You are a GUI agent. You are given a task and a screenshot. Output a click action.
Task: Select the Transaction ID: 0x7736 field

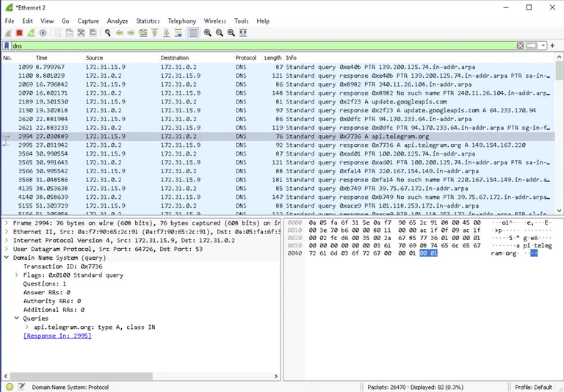pos(62,266)
